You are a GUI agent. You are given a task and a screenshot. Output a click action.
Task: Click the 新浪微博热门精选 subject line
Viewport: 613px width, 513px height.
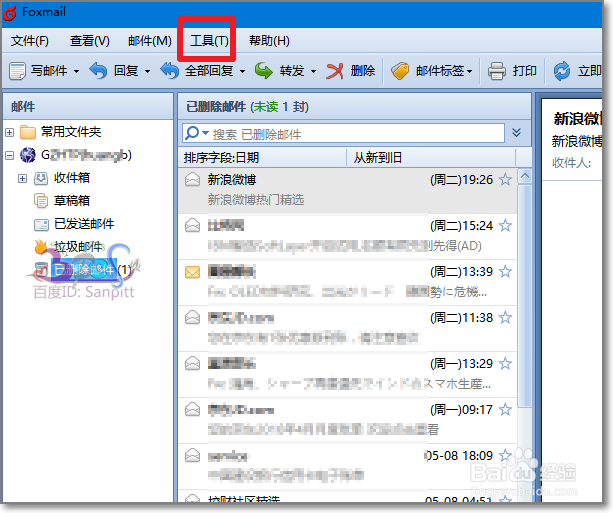[x=256, y=200]
